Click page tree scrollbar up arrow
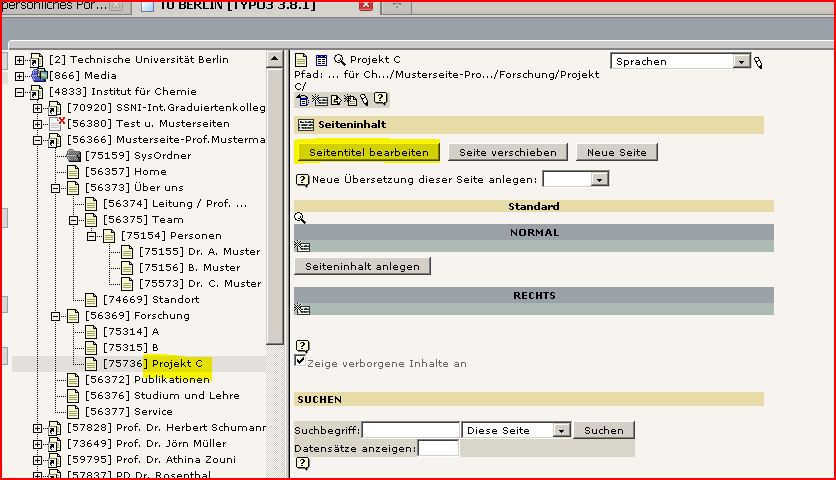 tap(275, 59)
